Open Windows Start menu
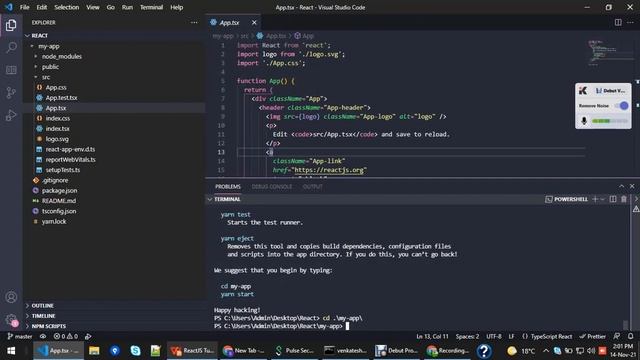The width and height of the screenshot is (640, 360). tap(11, 351)
